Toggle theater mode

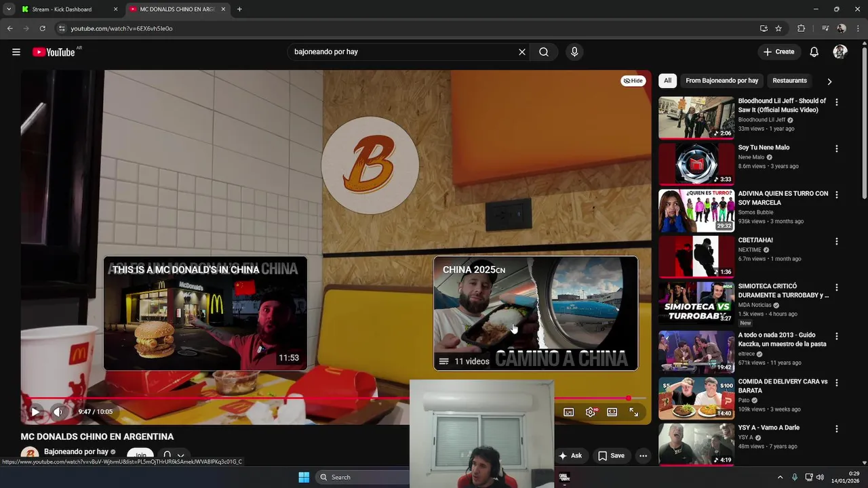[612, 412]
